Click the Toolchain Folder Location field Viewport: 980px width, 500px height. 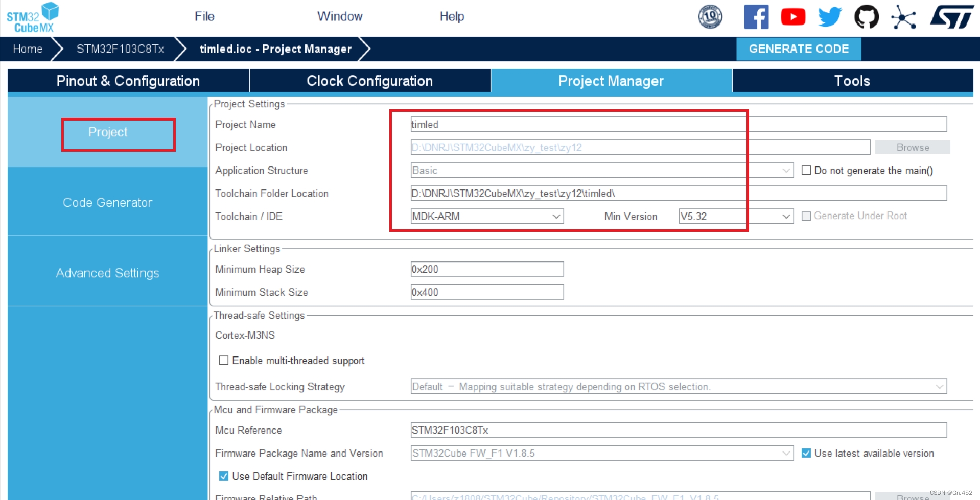click(679, 193)
